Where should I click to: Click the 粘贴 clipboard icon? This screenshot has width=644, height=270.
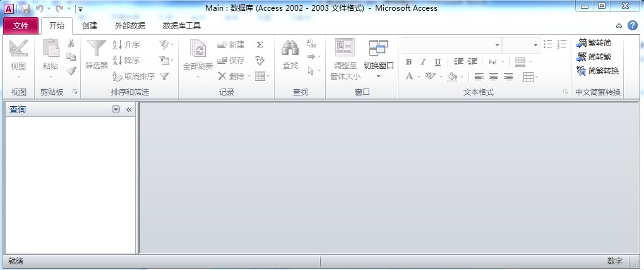51,49
